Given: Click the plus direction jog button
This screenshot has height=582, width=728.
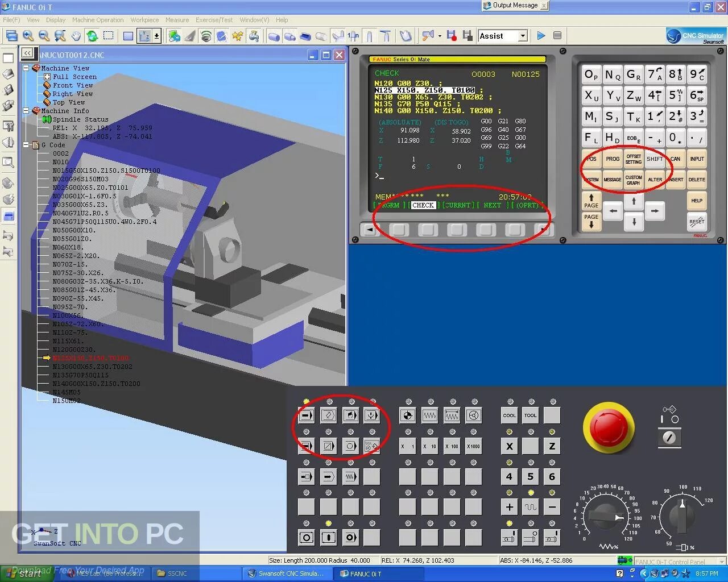Looking at the screenshot, I should 510,507.
